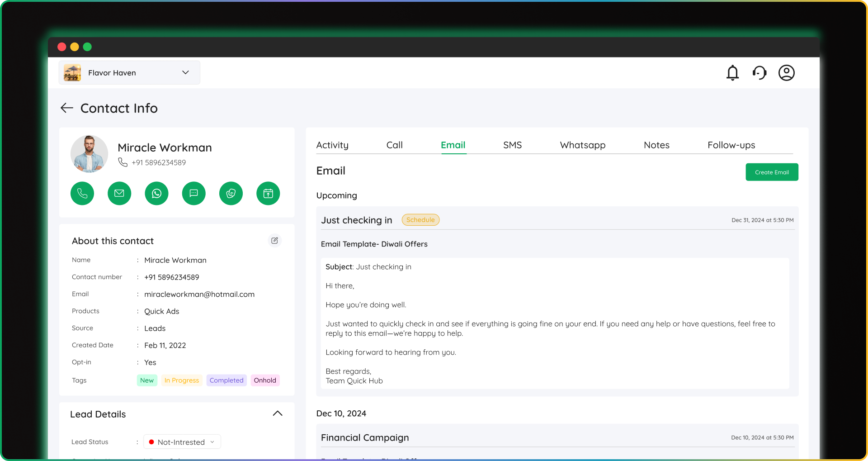This screenshot has width=868, height=461.
Task: Click the green follow-up call icon
Action: click(x=231, y=194)
